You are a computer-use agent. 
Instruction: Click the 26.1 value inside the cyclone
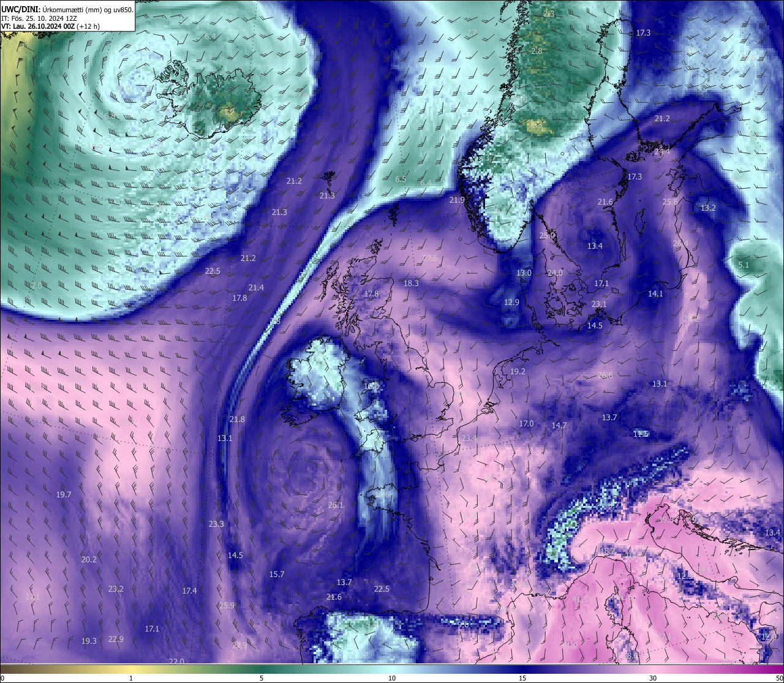(336, 505)
